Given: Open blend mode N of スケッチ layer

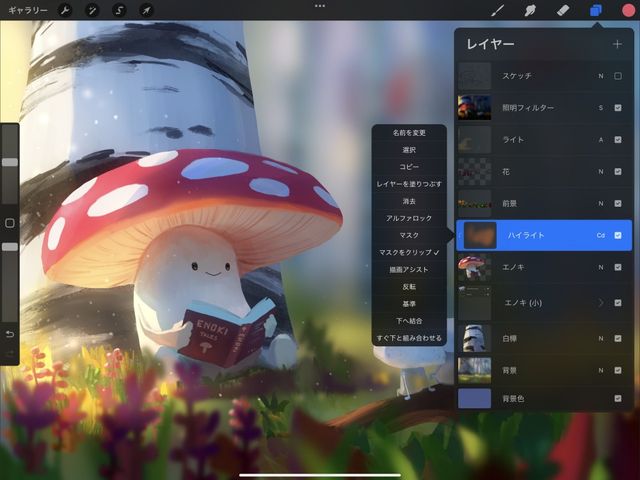Looking at the screenshot, I should tap(601, 76).
